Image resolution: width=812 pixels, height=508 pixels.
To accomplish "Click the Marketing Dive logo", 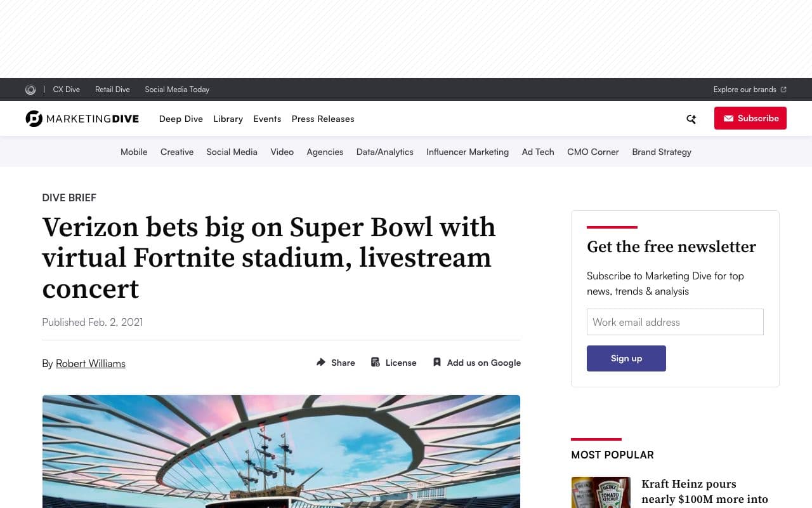I will coord(82,119).
